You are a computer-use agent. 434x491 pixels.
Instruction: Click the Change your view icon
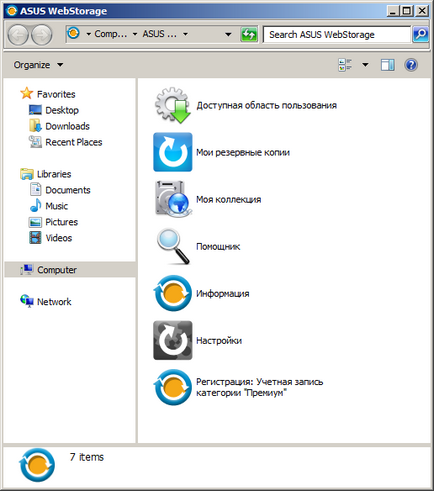point(345,65)
